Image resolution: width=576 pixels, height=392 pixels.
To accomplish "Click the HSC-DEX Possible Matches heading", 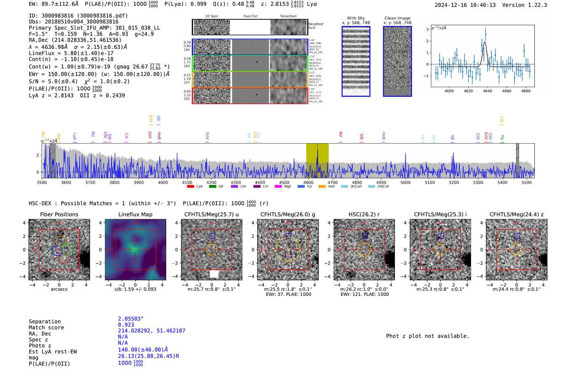I will tap(102, 203).
